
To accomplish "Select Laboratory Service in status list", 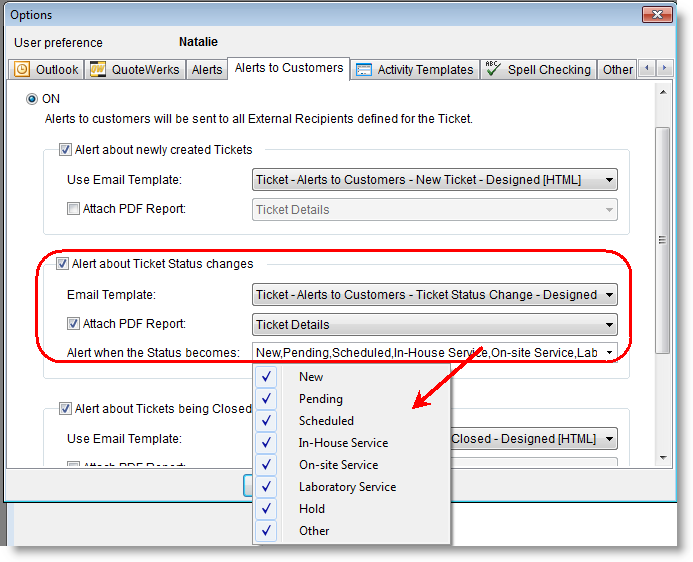I will coord(347,487).
